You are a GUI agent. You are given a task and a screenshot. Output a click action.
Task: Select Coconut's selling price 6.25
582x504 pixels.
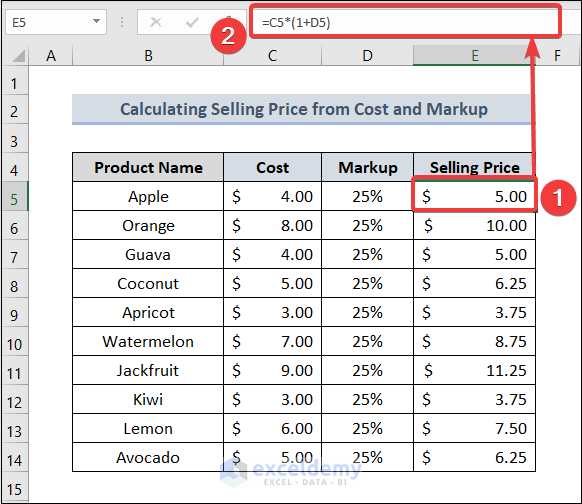click(474, 283)
